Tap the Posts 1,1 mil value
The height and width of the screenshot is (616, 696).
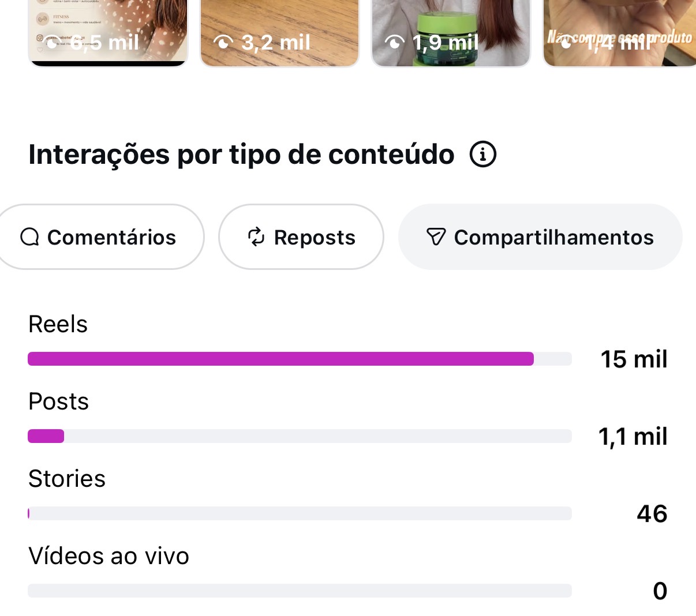(633, 436)
